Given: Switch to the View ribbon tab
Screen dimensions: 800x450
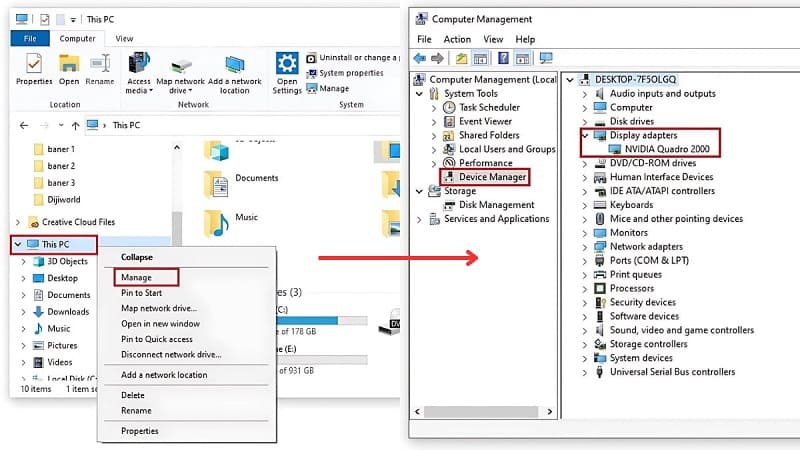Looking at the screenshot, I should [x=124, y=38].
